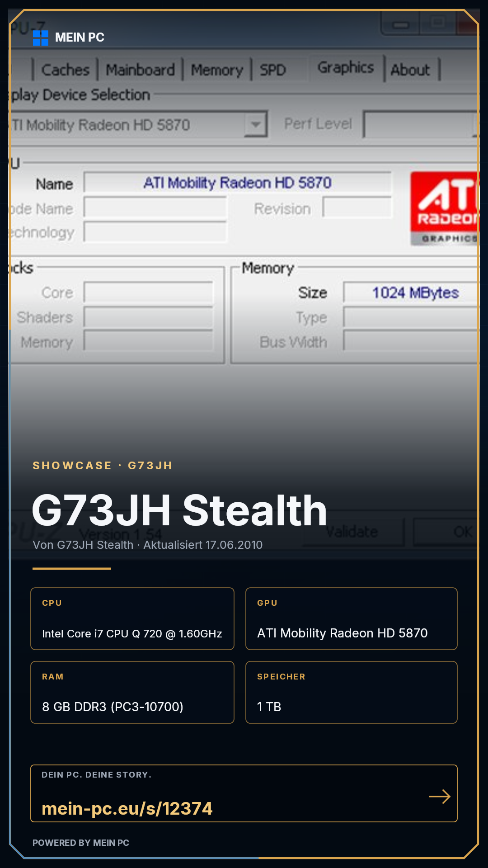This screenshot has width=488, height=868.
Task: Select the CPU spec card
Action: tap(132, 619)
